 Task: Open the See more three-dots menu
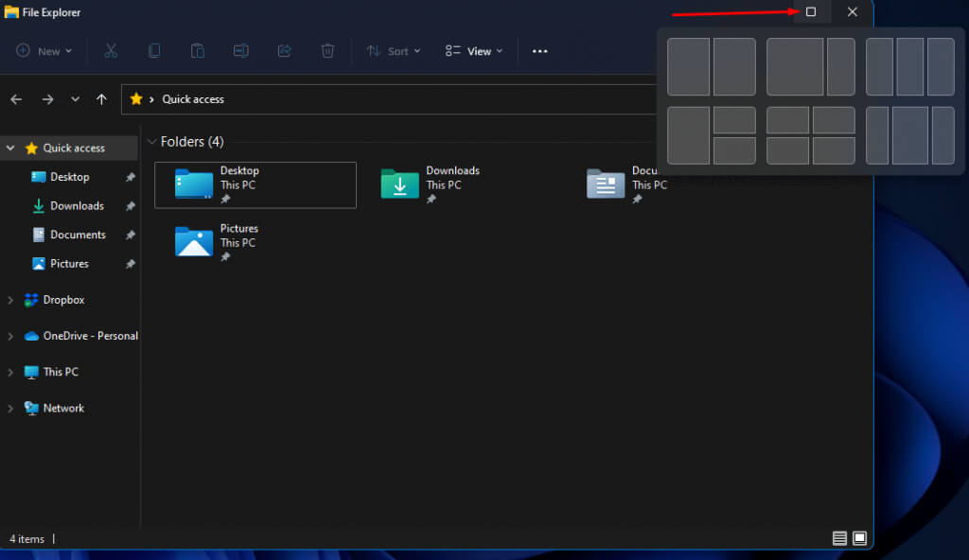point(539,51)
